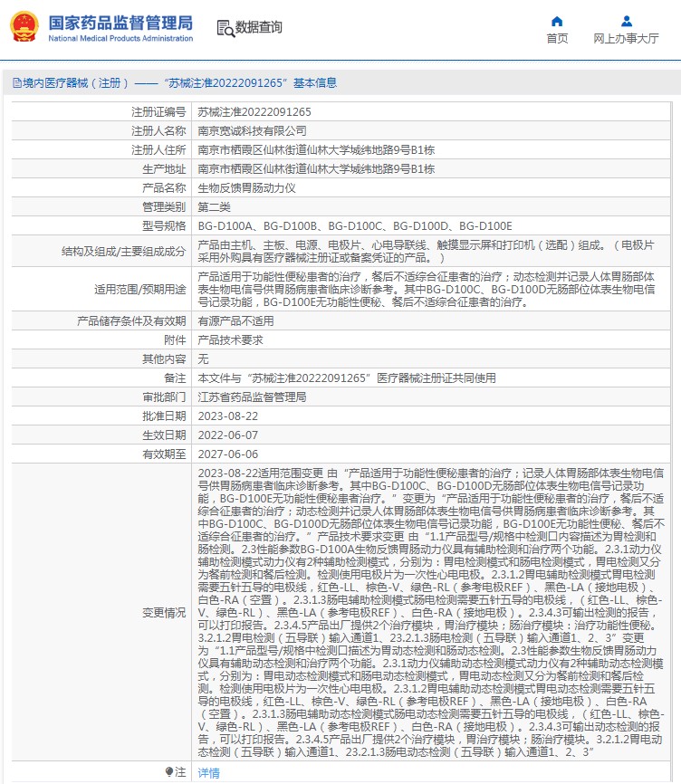Select 南京宽诚科技有限公司 registrant name
This screenshot has height=784, width=681.
coord(252,131)
